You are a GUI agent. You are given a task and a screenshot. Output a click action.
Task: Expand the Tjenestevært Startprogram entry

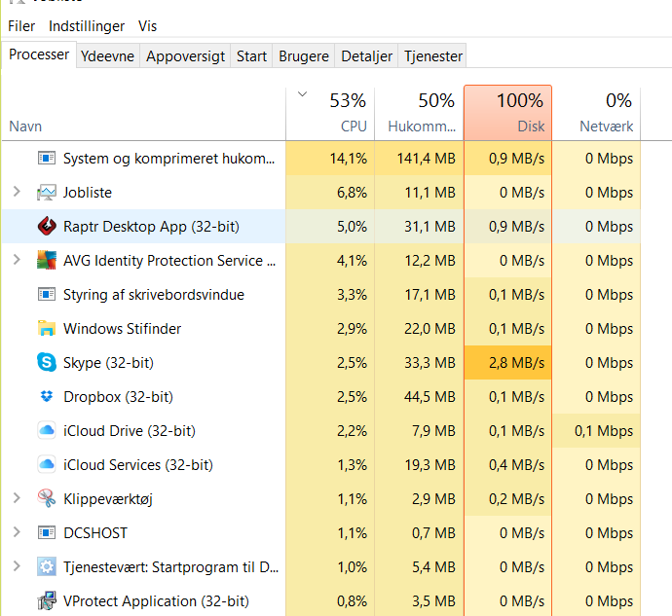(16, 567)
